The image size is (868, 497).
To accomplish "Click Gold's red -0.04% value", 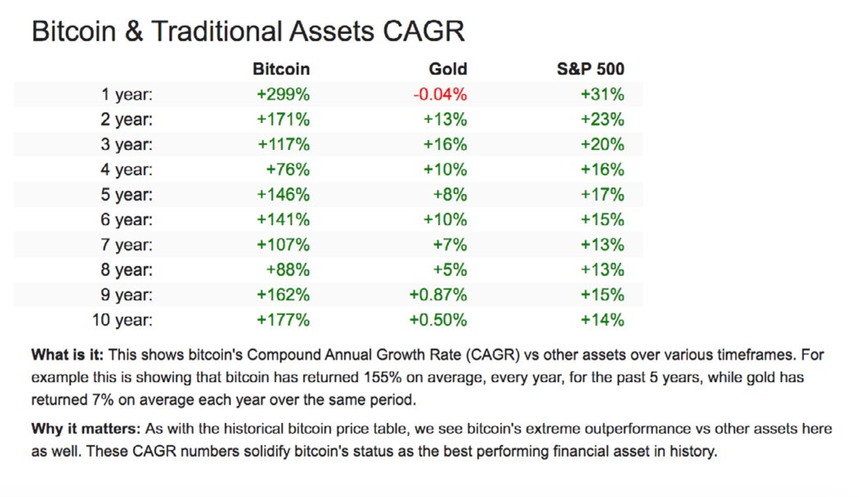I will pyautogui.click(x=440, y=94).
